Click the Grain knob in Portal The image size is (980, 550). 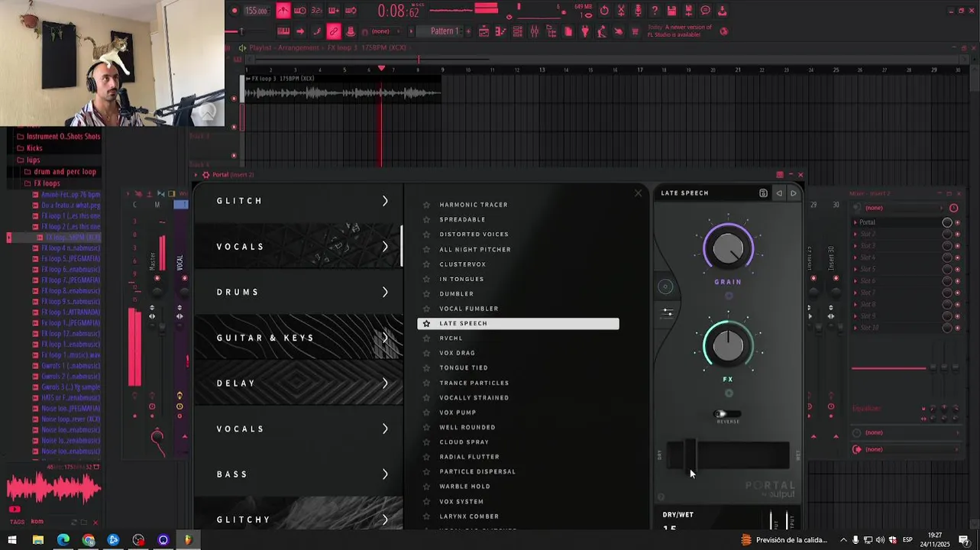pos(728,248)
